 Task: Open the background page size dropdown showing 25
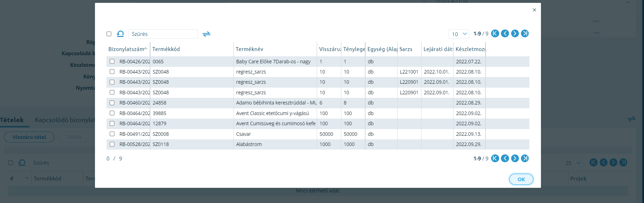573,163
